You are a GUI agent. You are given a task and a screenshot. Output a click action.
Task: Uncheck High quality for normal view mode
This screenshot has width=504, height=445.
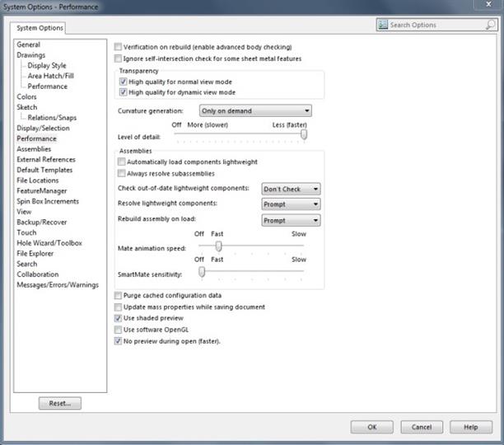(124, 82)
